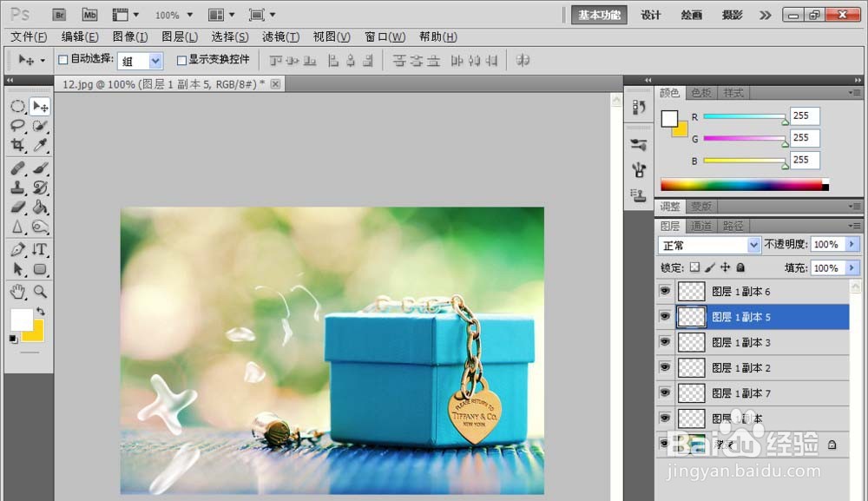Select the Zoom tool
This screenshot has width=868, height=501.
tap(41, 291)
